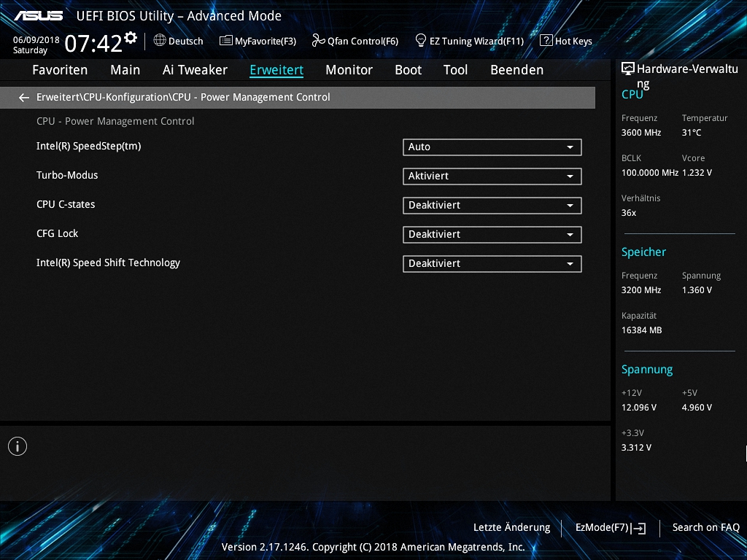Image resolution: width=747 pixels, height=560 pixels.
Task: Click CPU - Power Management Control heading
Action: coord(115,122)
